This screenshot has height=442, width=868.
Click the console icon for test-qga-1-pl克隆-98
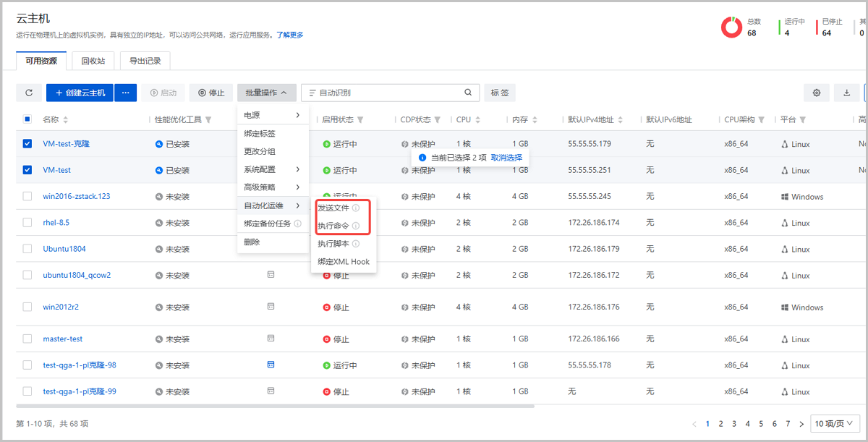click(271, 365)
